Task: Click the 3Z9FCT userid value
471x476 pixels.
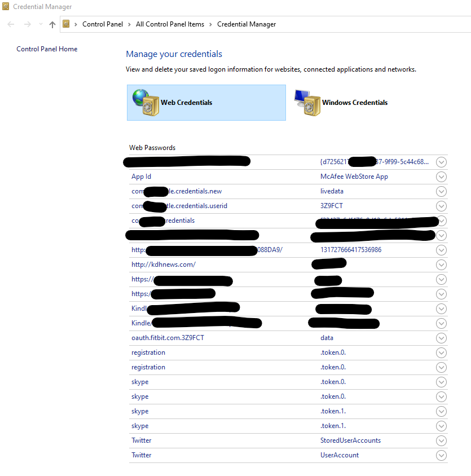Action: click(332, 206)
